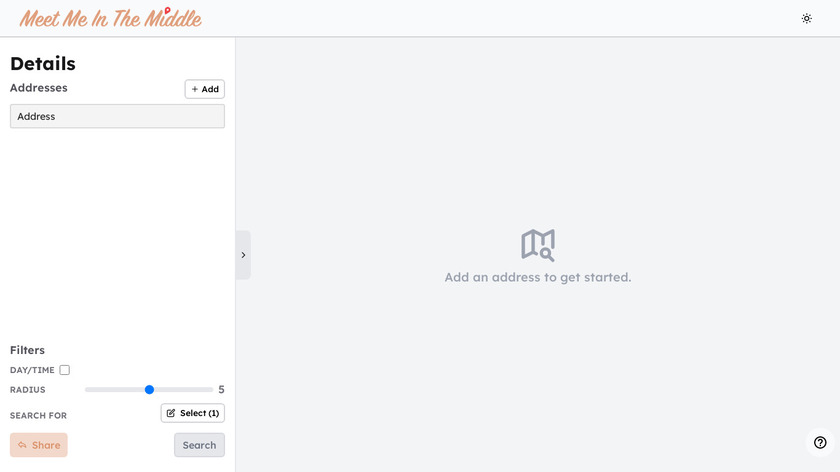Click the Filters section heading

coord(27,350)
